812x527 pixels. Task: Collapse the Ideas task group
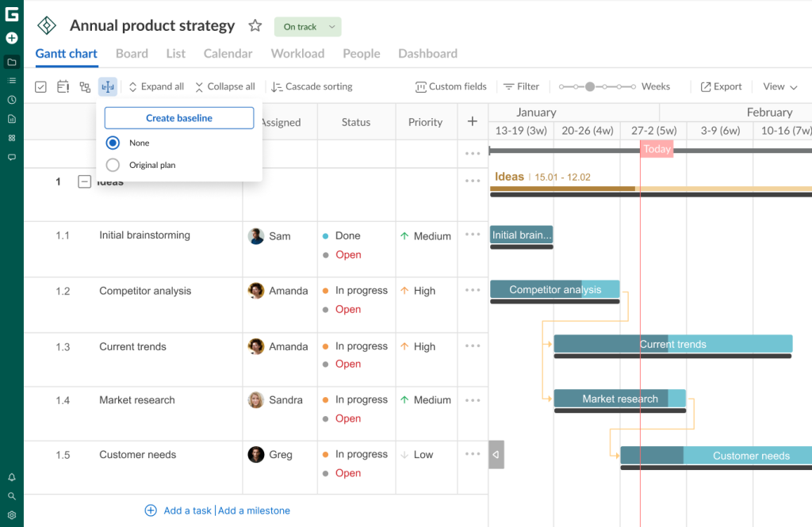84,181
